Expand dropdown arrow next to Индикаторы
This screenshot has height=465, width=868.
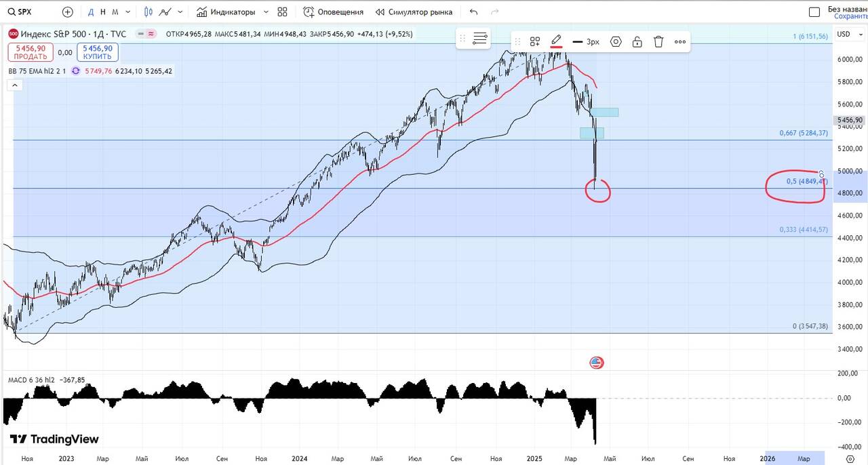(265, 12)
